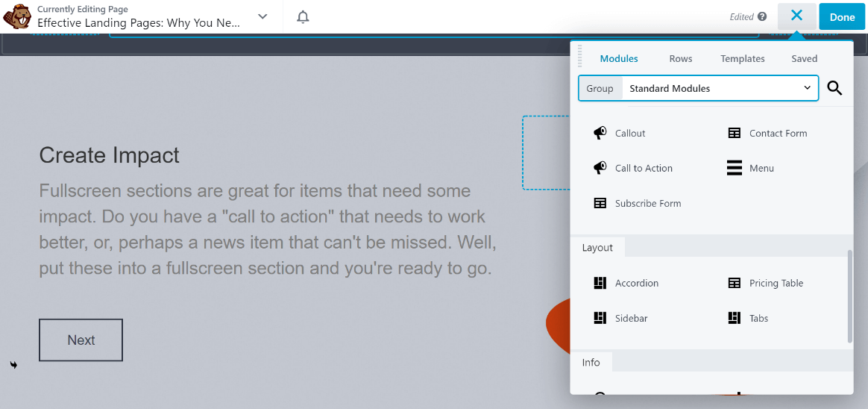868x409 pixels.
Task: Switch to the Templates tab
Action: 742,59
